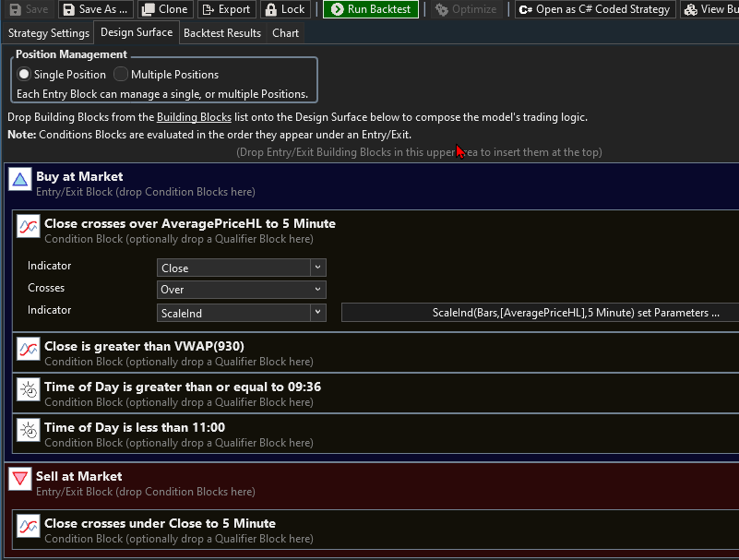Click the clock icon for Time of Day 11:00
Viewport: 739px width, 560px height.
click(x=29, y=431)
